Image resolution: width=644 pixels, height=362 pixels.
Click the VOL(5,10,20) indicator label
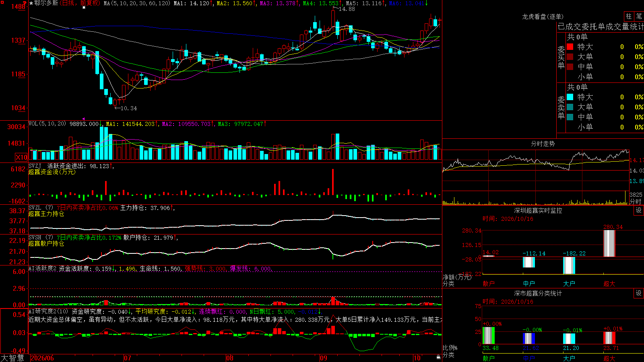[47, 124]
